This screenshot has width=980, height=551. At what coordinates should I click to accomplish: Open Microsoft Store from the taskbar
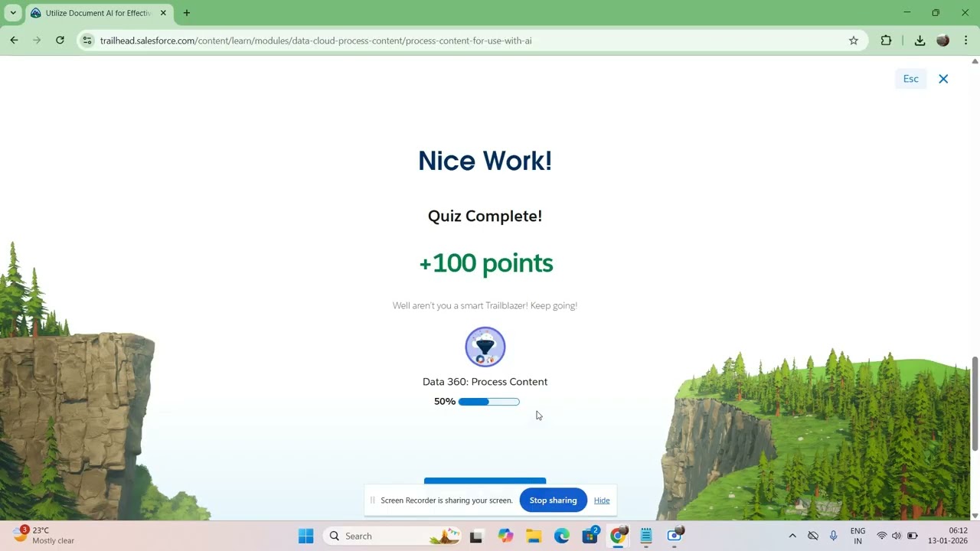[x=590, y=536]
